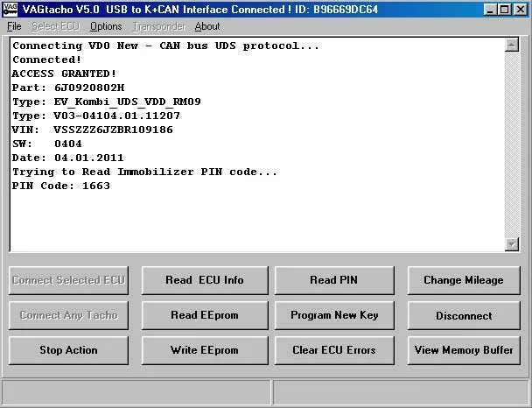Maximize the VAGtacho window

click(x=504, y=9)
